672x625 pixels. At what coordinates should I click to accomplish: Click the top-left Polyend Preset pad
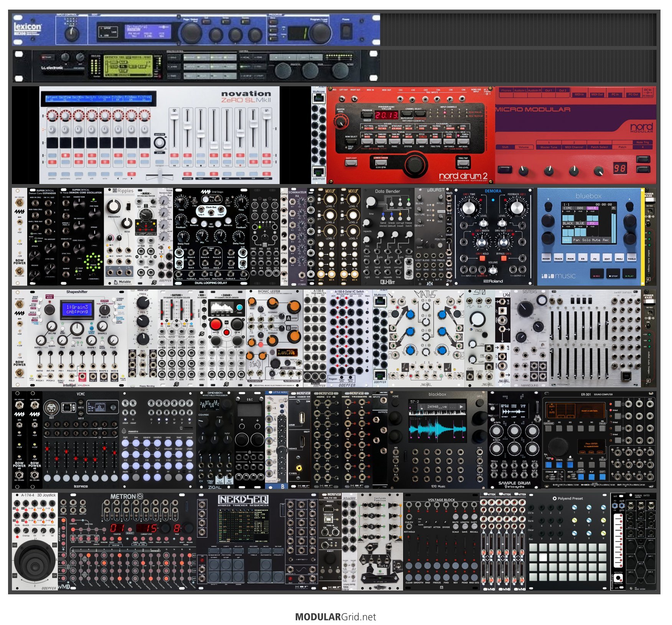(x=534, y=547)
